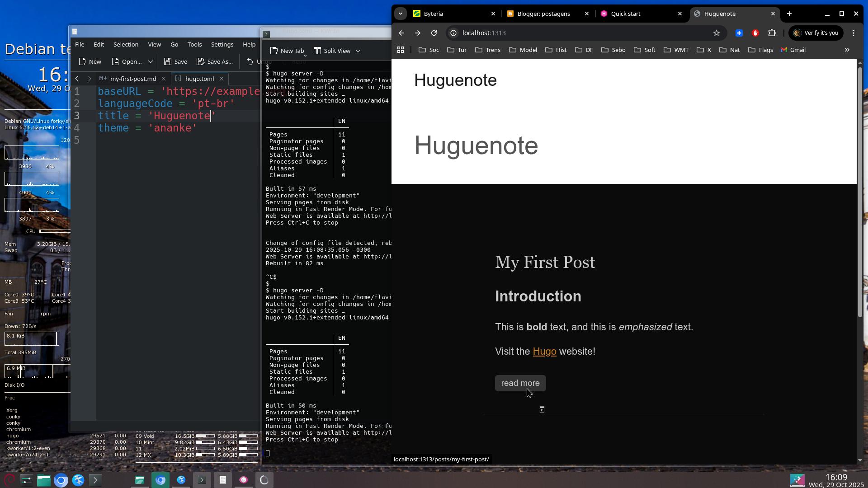Screen dimensions: 868x488
Task: Click the page's vertical scrollbar
Action: click(859, 190)
